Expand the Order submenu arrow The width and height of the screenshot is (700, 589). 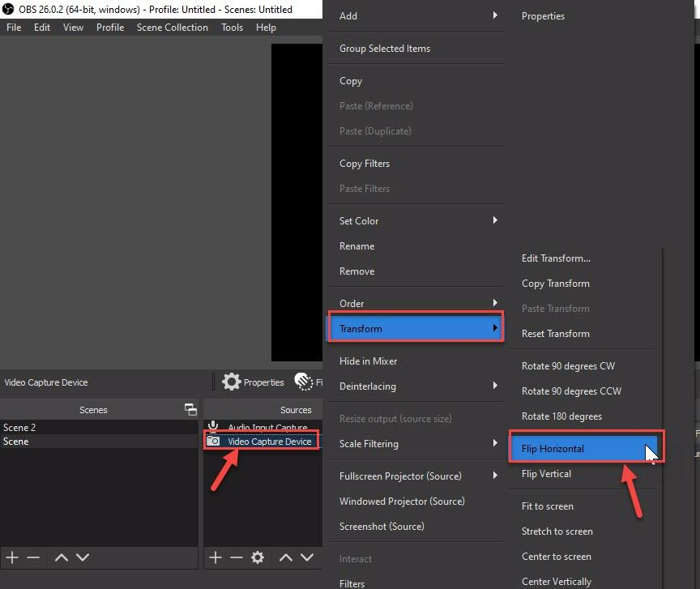pos(495,303)
